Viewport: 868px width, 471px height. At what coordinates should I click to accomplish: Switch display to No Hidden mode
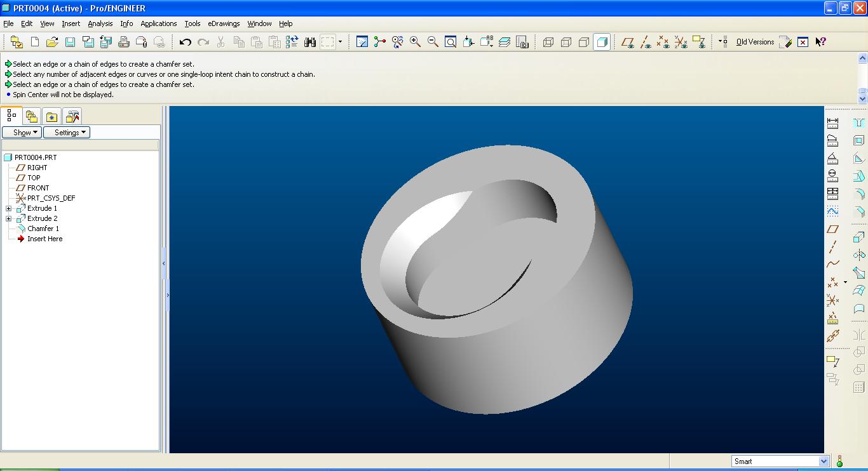click(x=584, y=42)
